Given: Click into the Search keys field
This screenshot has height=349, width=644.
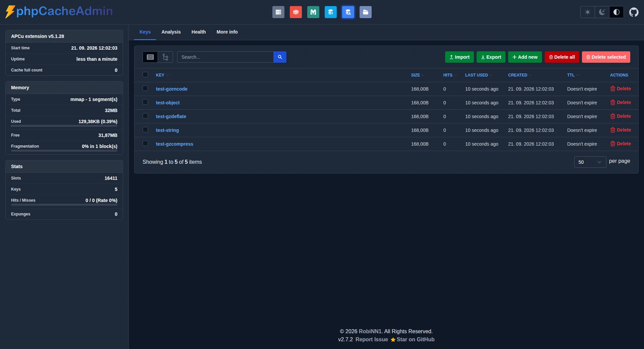Looking at the screenshot, I should point(225,57).
